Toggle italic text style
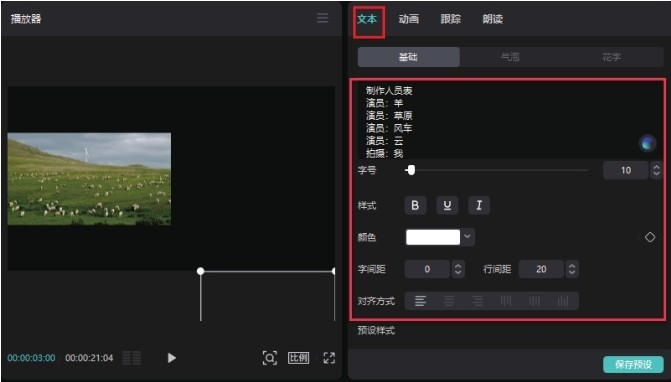 point(479,205)
